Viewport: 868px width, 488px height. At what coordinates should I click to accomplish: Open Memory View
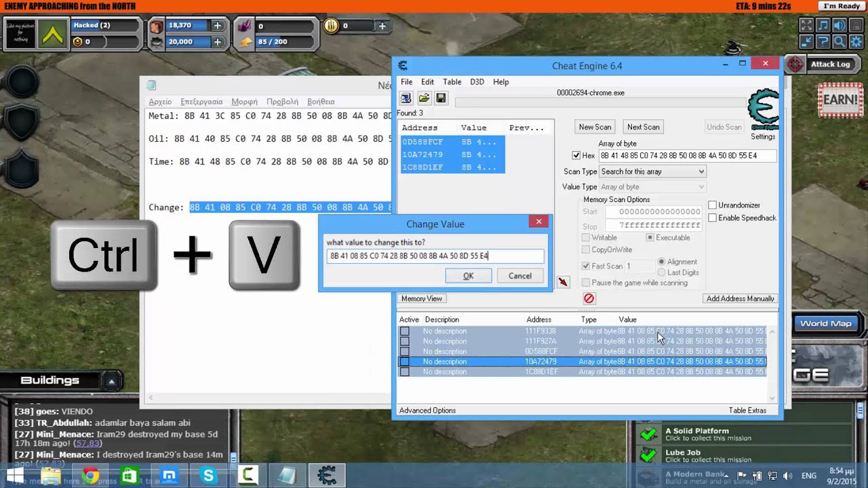(x=421, y=299)
